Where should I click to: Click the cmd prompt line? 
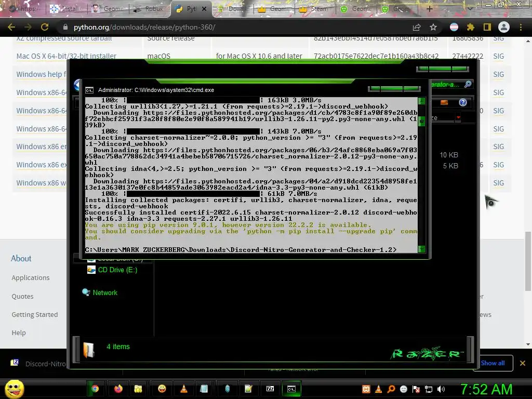241,250
